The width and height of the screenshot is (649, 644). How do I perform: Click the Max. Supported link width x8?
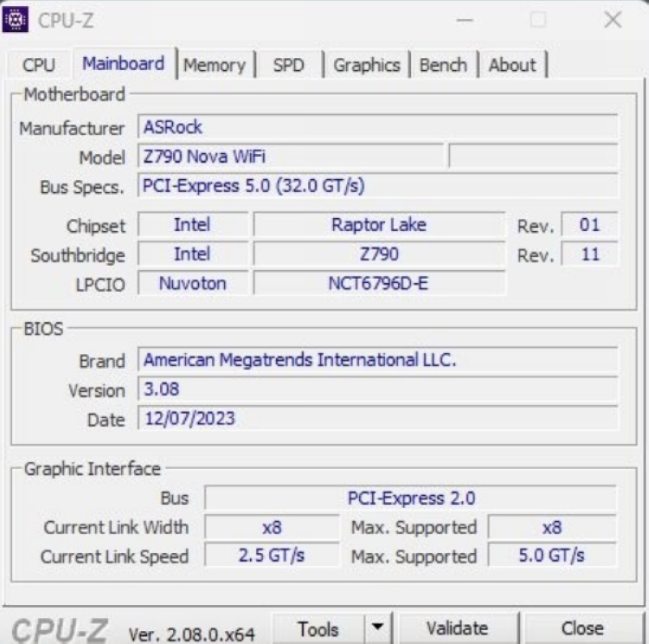pyautogui.click(x=552, y=527)
